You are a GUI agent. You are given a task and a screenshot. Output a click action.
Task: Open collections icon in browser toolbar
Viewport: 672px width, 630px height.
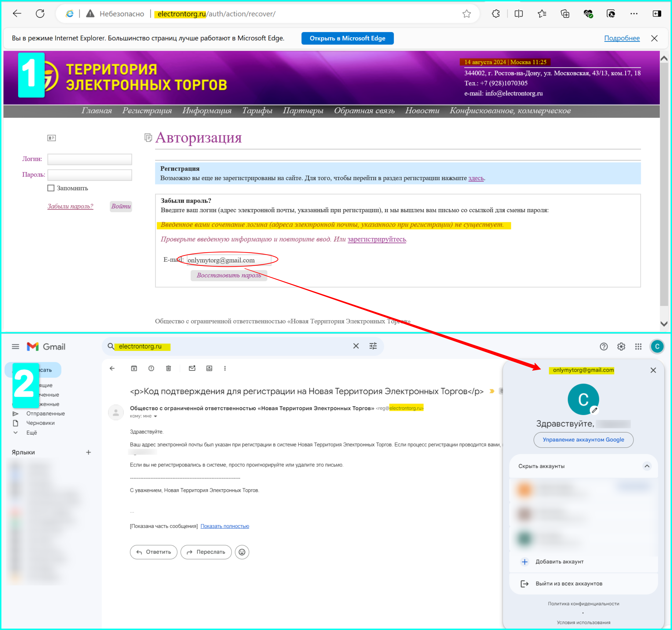(x=565, y=13)
